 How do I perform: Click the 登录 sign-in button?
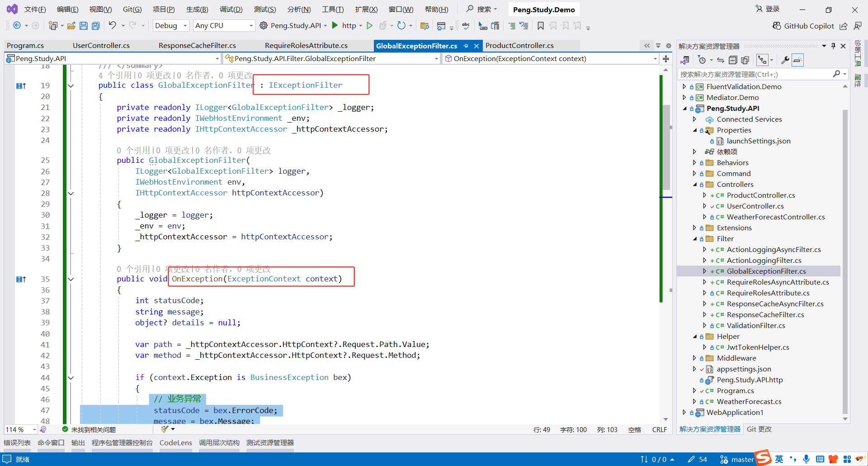[767, 9]
